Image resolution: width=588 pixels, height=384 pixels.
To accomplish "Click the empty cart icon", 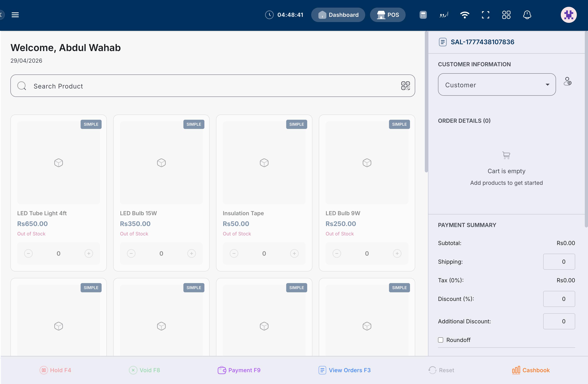I will (x=506, y=155).
